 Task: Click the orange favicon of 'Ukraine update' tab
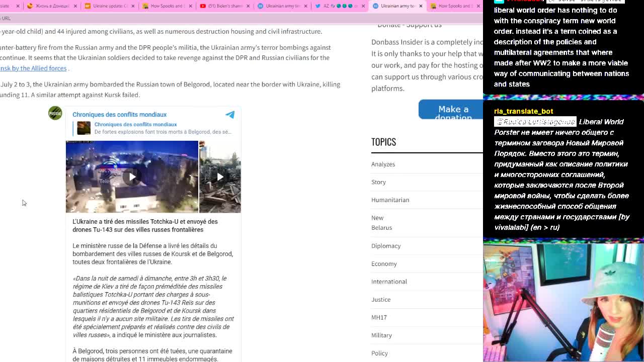point(88,6)
